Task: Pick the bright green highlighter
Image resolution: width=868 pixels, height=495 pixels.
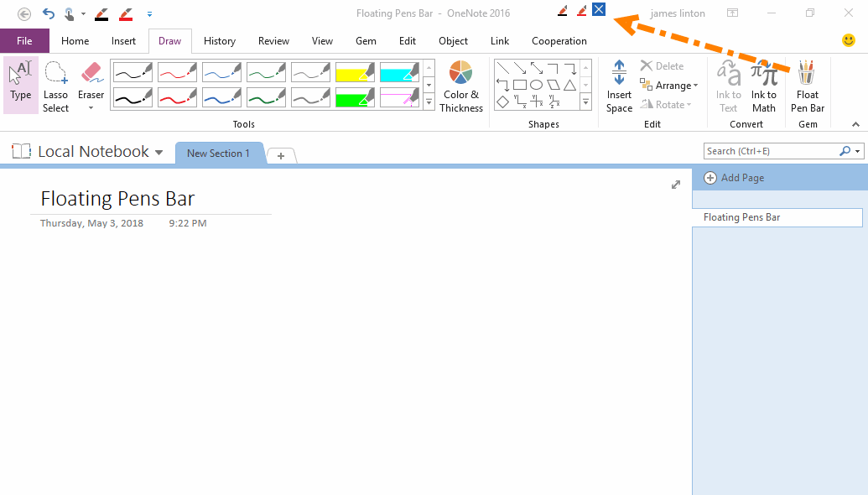Action: coord(355,98)
